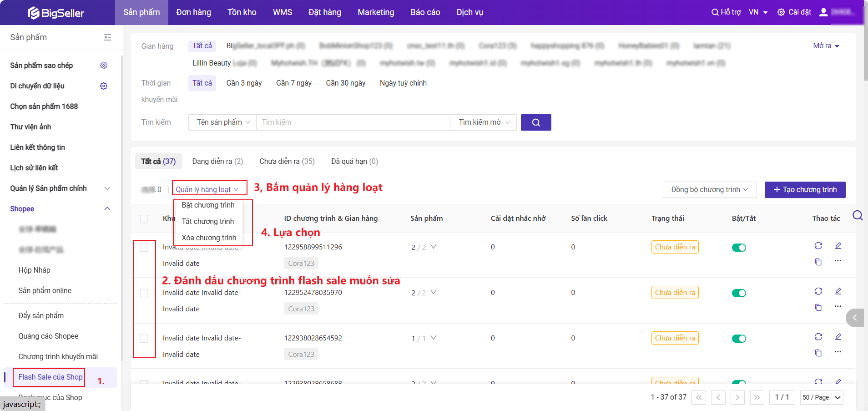The width and height of the screenshot is (868, 411).
Task: Open settings gear next to Sản phẩm sao chép
Action: point(104,66)
